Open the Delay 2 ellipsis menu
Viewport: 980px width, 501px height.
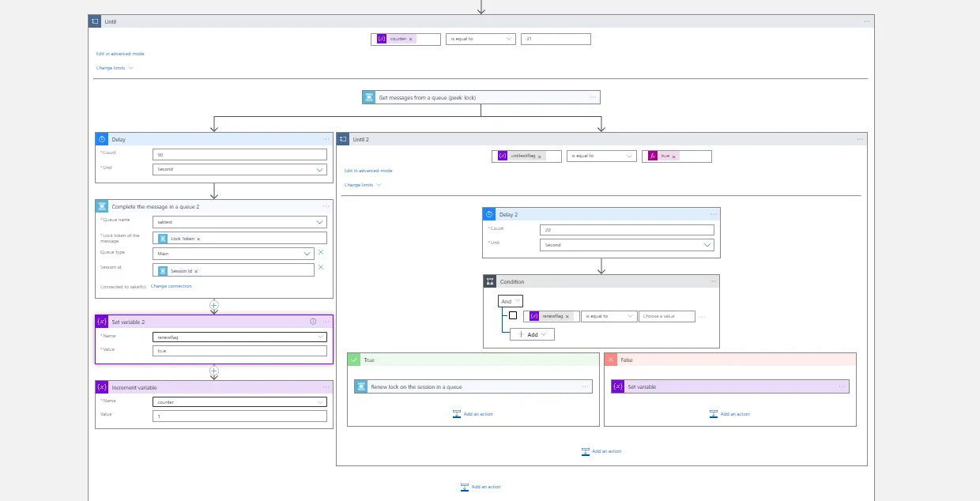pos(713,214)
